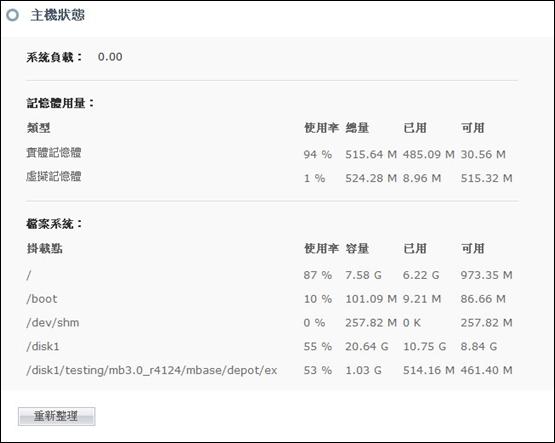Select the /boot mount point
Image resolution: width=555 pixels, height=443 pixels.
[42, 299]
